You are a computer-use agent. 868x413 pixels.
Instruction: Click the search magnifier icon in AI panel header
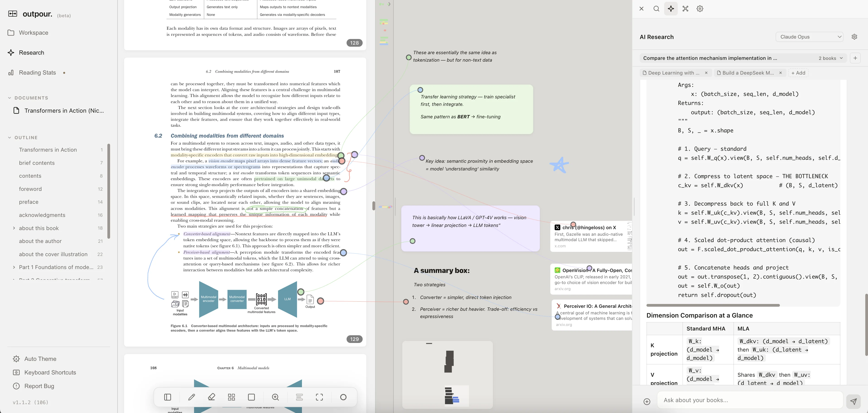[x=656, y=9]
